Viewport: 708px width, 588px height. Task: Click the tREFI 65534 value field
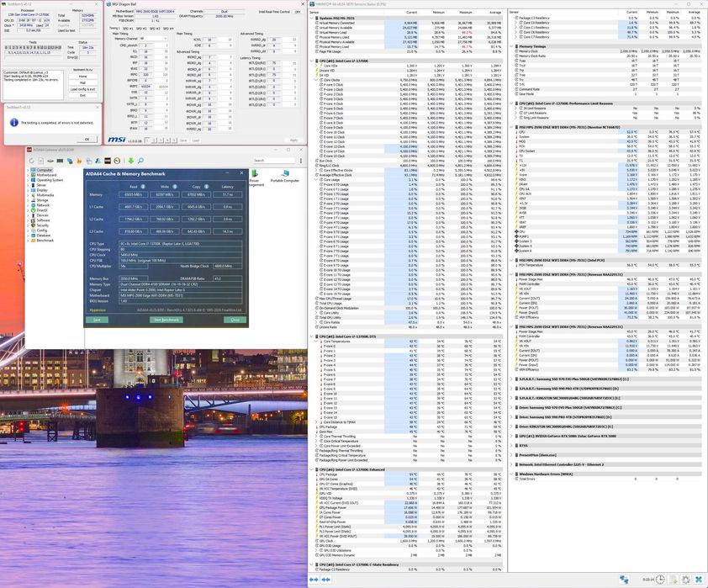click(146, 87)
